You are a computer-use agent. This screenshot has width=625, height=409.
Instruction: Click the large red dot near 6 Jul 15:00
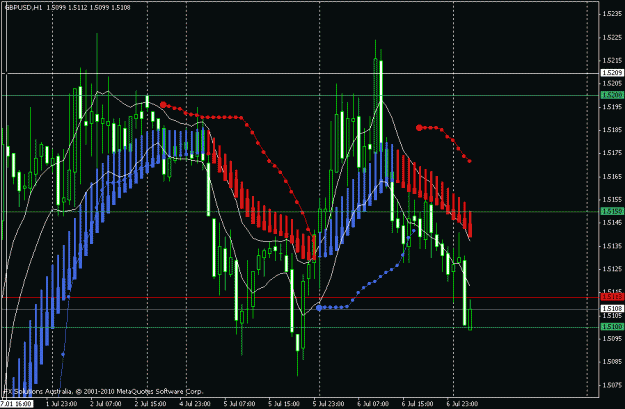click(x=419, y=128)
